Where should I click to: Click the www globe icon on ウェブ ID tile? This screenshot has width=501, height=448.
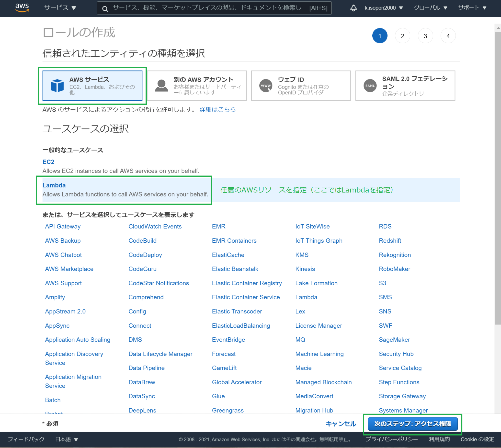266,86
